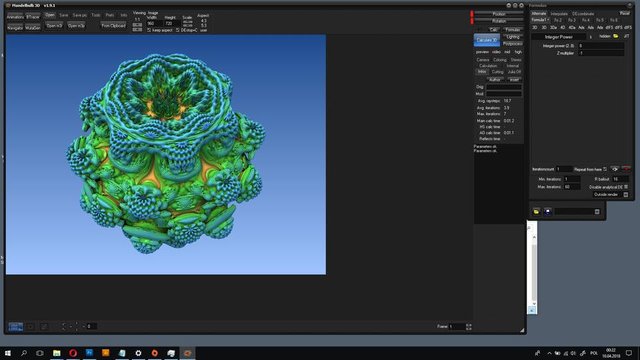Open the Lighting panel button

[x=513, y=37]
